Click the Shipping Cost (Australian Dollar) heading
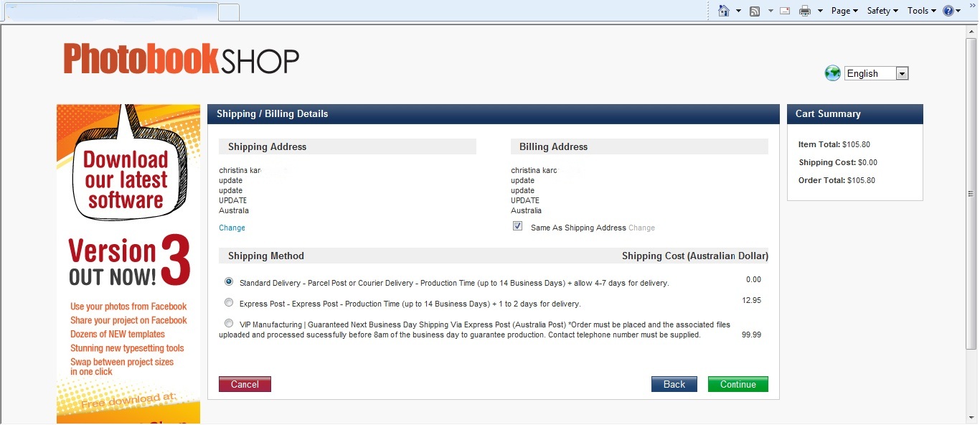980x425 pixels. point(695,256)
